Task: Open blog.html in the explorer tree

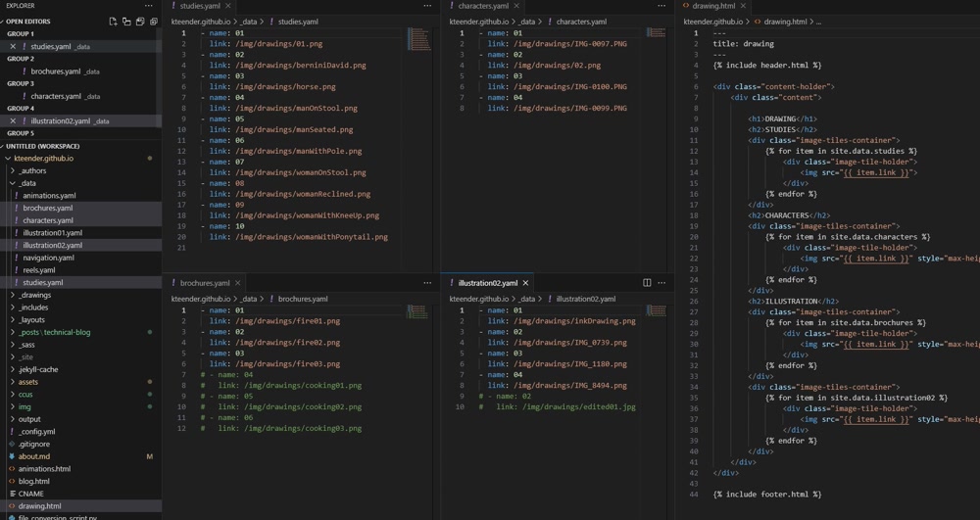Action: 33,481
